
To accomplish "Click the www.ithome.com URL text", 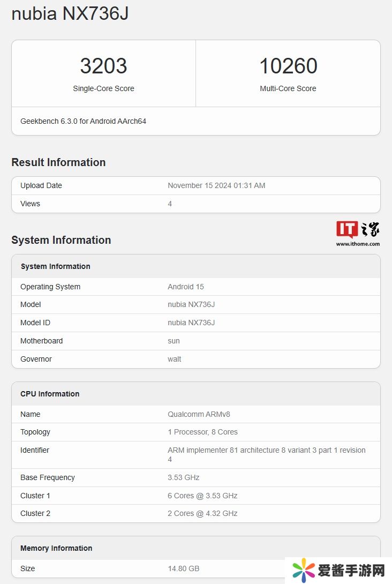I will pyautogui.click(x=358, y=244).
